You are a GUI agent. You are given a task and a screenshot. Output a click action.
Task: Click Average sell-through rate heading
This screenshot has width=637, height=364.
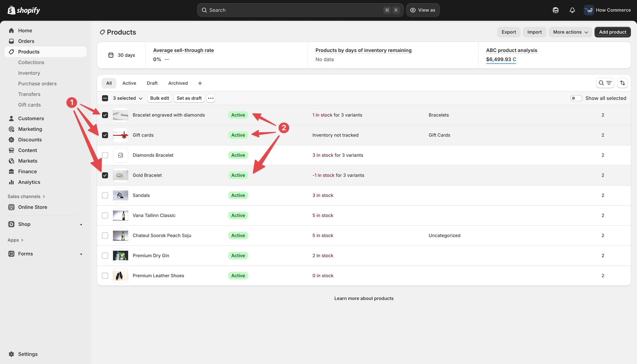click(183, 50)
